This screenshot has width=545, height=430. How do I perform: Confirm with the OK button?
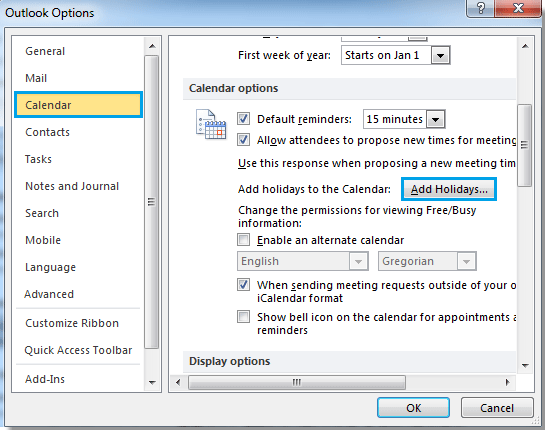click(x=413, y=407)
